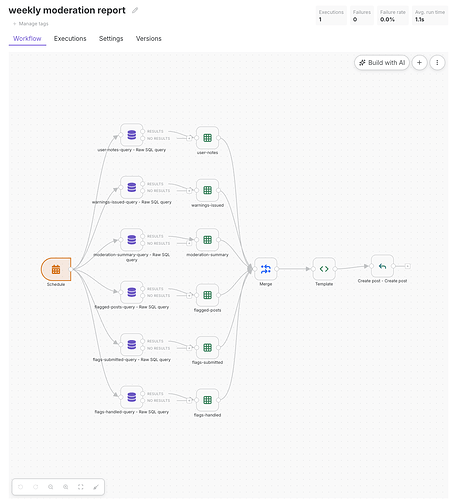Open the Settings tab
Viewport: 460px width, 500px height.
pos(111,39)
